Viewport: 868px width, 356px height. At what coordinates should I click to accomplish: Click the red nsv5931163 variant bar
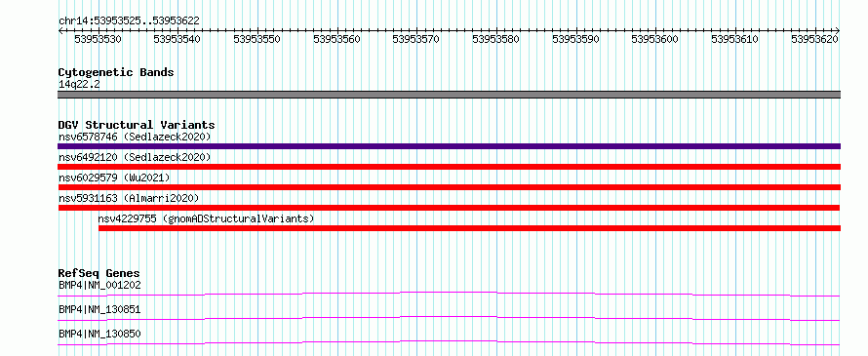pos(449,208)
